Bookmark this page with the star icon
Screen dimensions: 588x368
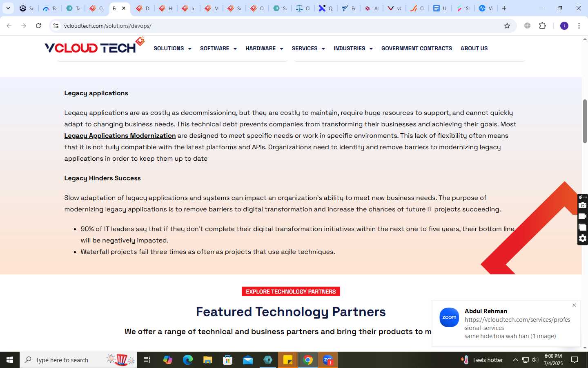click(x=507, y=26)
